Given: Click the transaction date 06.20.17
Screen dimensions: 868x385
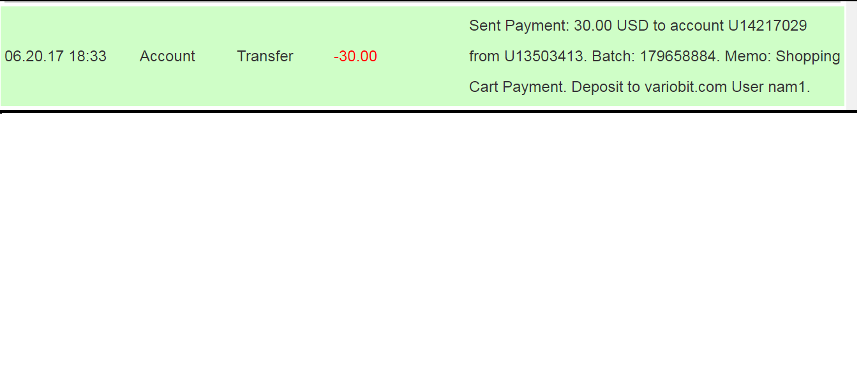Looking at the screenshot, I should 34,56.
